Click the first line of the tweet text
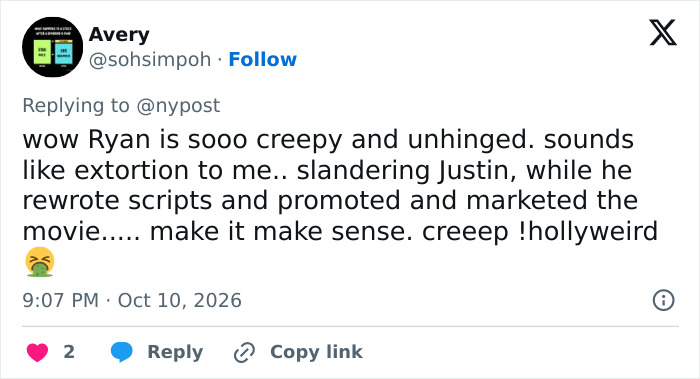Viewport: 700px width, 379px height. (x=328, y=139)
